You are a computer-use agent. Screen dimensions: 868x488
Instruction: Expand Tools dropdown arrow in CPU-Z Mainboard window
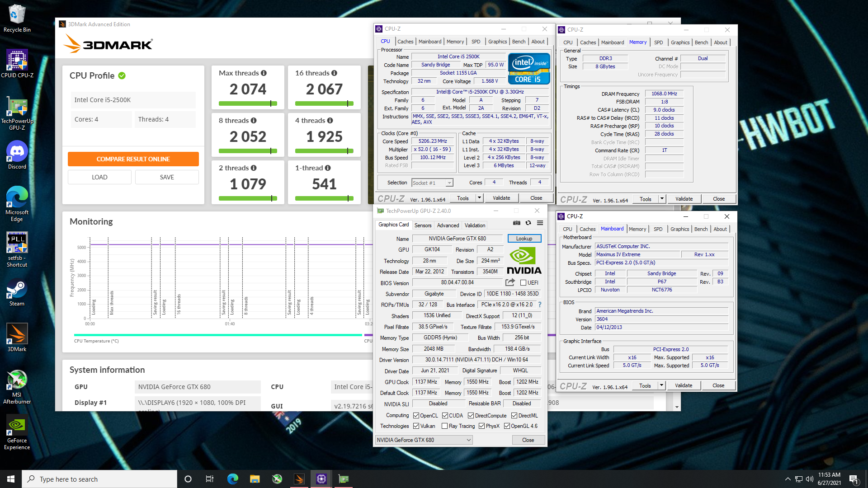(661, 385)
